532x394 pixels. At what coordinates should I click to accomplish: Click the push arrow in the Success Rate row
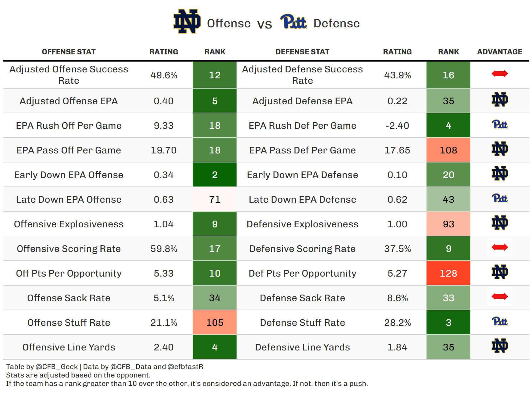tap(500, 74)
